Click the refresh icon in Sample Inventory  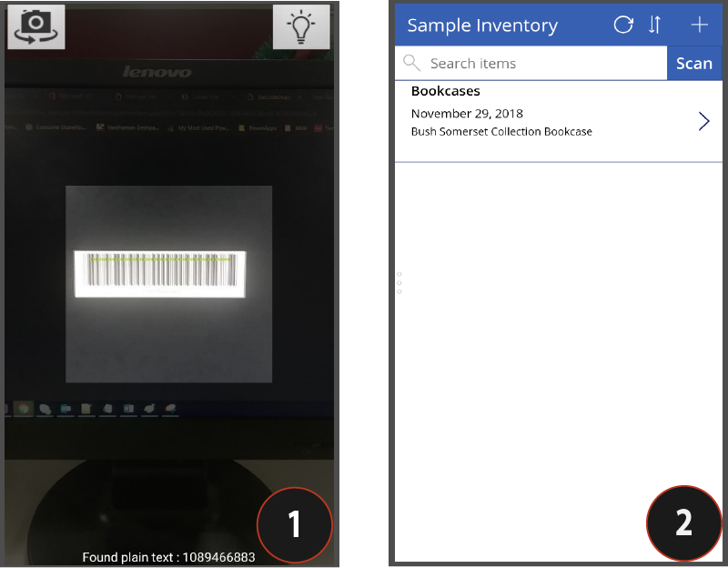pos(623,25)
